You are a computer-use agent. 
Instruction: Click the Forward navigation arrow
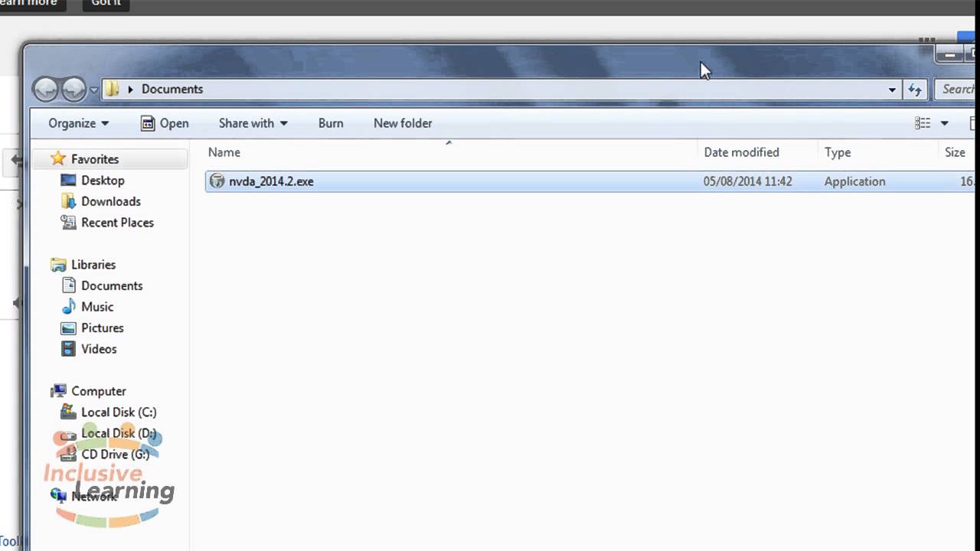[x=73, y=90]
